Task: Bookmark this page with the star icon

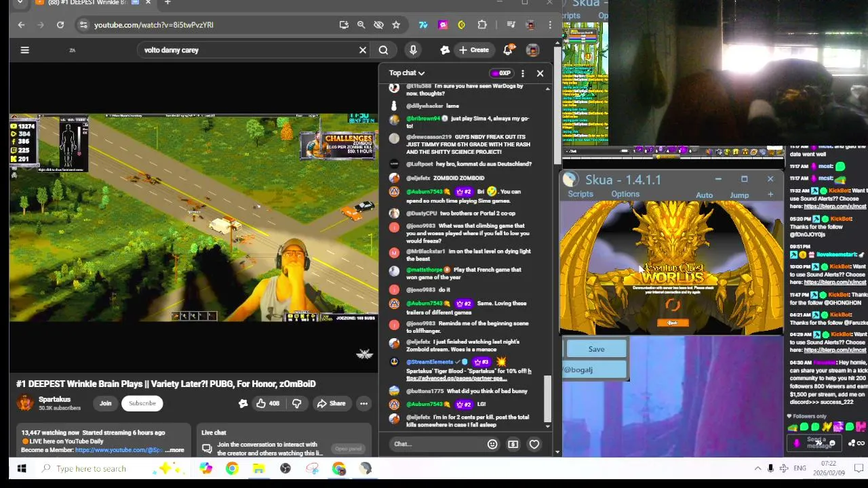Action: point(396,25)
